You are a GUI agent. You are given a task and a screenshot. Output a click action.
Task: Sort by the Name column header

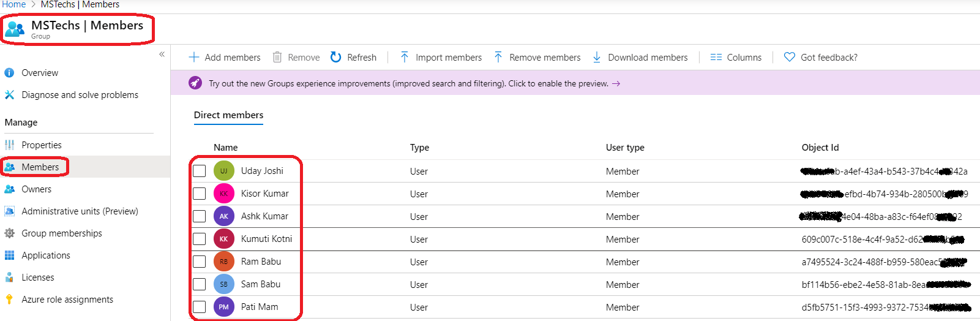(225, 148)
